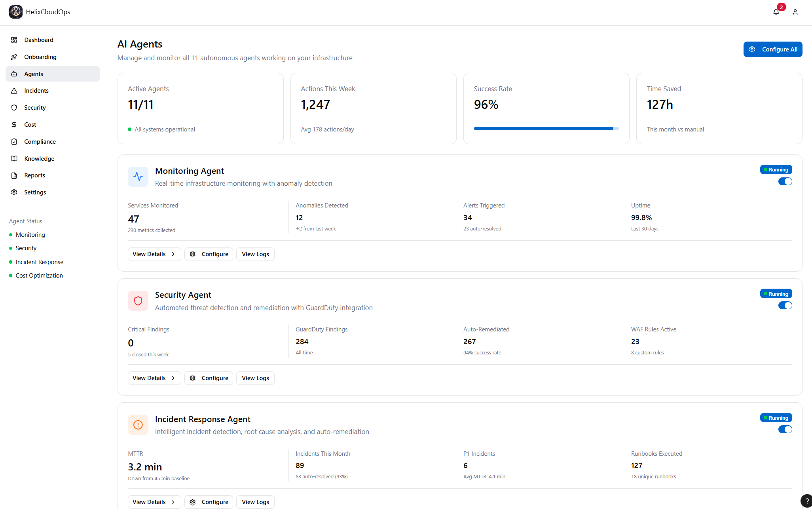Expand View Details for Monitoring Agent
This screenshot has width=812, height=510.
click(x=154, y=254)
